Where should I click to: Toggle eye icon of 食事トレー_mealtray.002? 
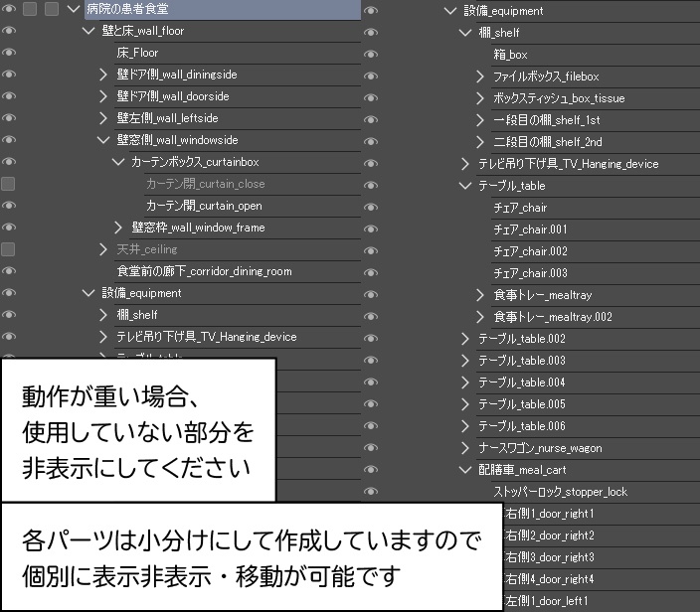(371, 316)
